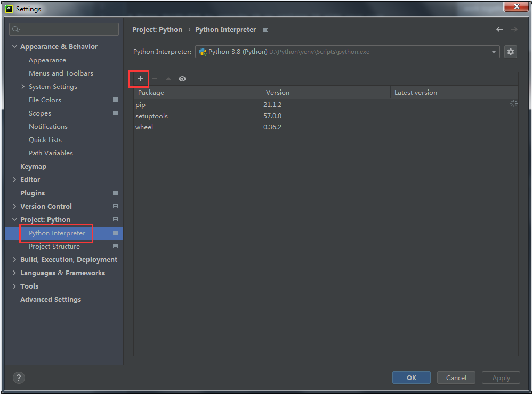Viewport: 532px width, 394px height.
Task: Select Project Structure in sidebar
Action: coord(54,247)
